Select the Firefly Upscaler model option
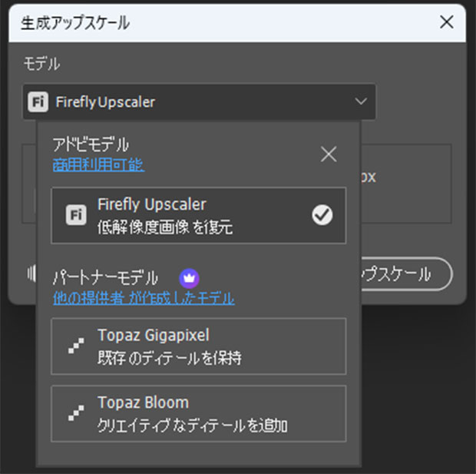Image resolution: width=476 pixels, height=474 pixels. 198,215
